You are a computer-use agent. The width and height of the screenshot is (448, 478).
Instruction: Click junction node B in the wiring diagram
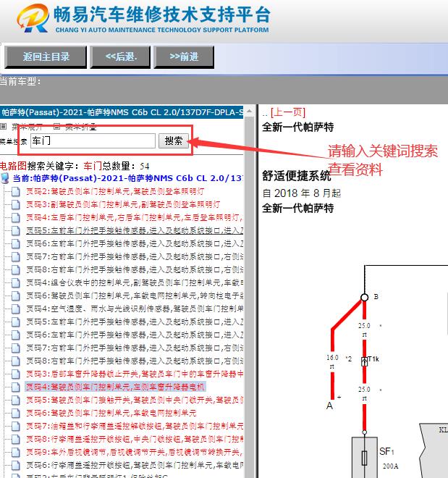click(365, 297)
